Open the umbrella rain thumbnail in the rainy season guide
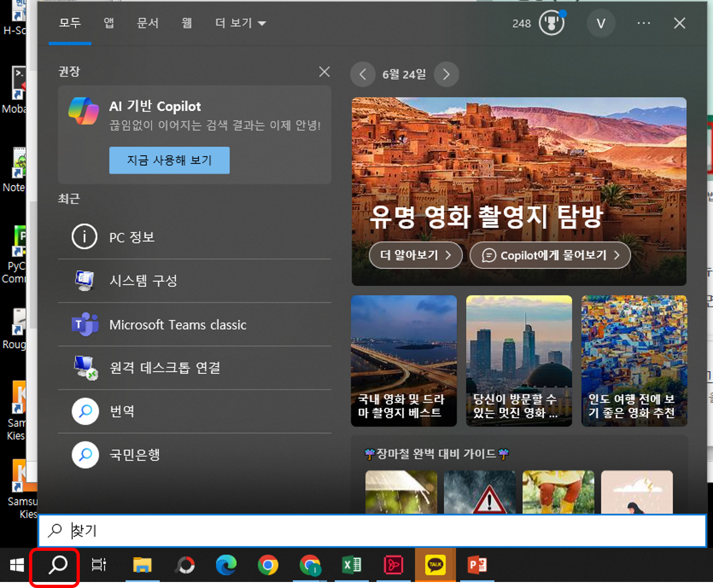Viewport: 713px width, 588px height. [401, 492]
